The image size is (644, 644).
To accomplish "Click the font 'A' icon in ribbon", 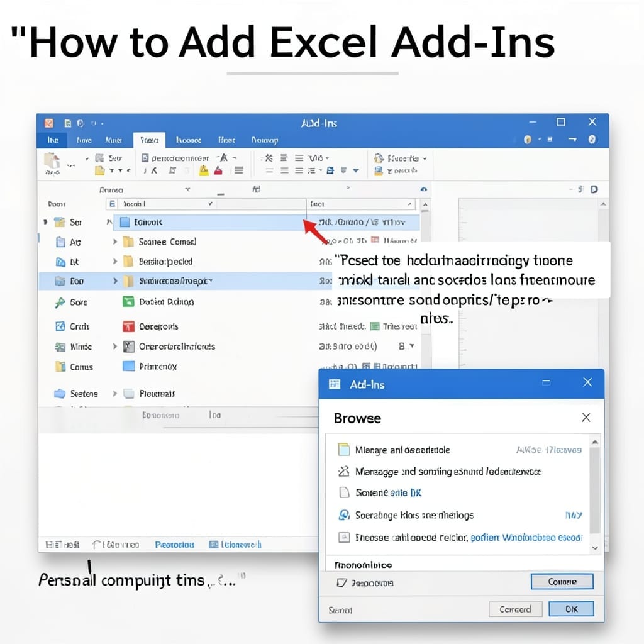I will pyautogui.click(x=223, y=158).
